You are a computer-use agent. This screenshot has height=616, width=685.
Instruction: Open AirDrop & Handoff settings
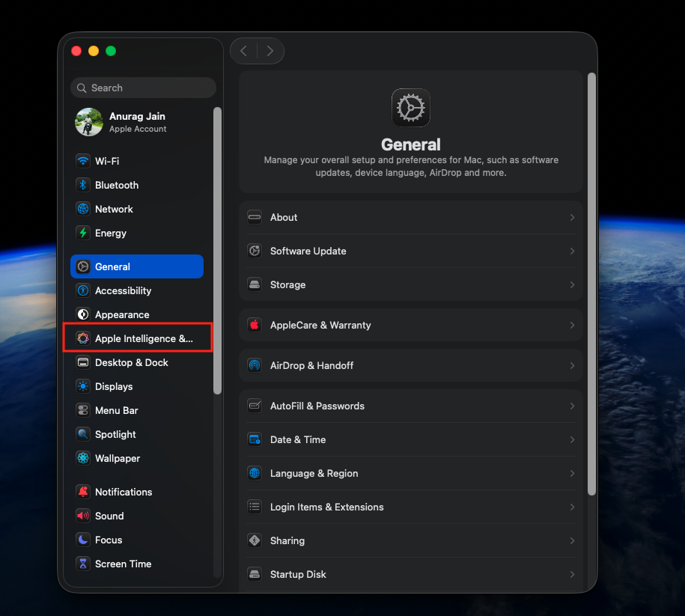tap(410, 365)
